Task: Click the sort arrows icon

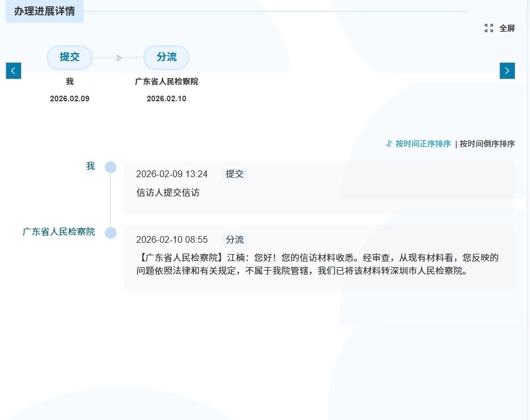Action: [x=389, y=144]
